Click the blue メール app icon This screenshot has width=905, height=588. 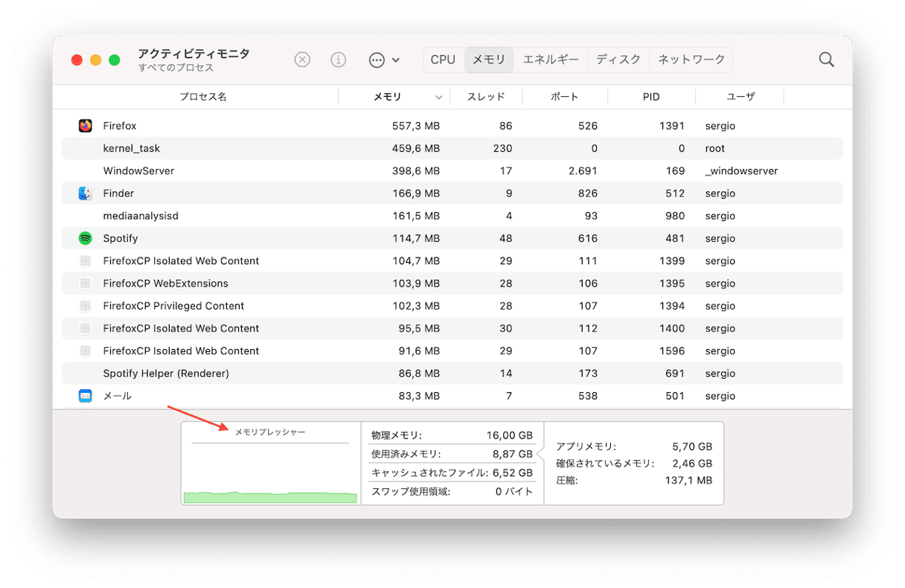(86, 396)
